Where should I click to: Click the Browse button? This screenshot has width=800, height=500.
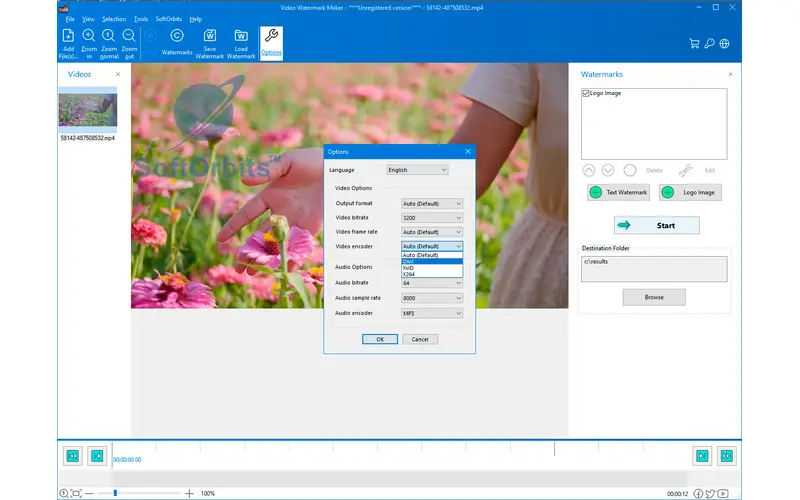[x=654, y=297]
